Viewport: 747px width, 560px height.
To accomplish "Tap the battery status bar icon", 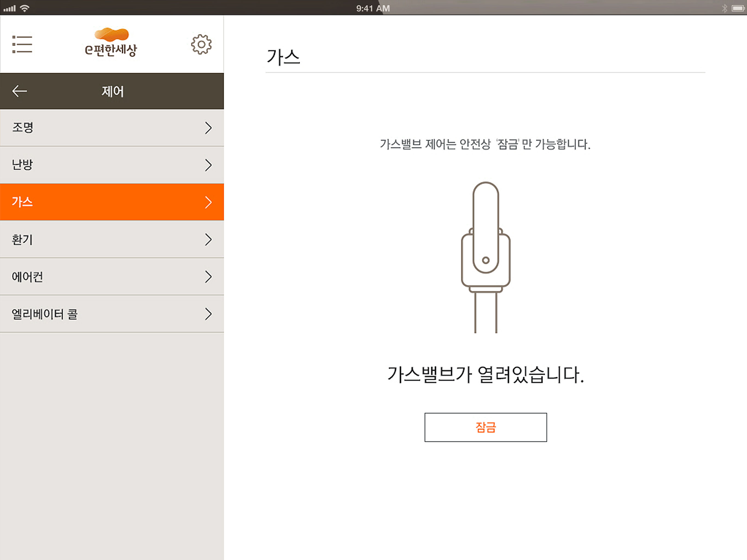I will coord(738,8).
